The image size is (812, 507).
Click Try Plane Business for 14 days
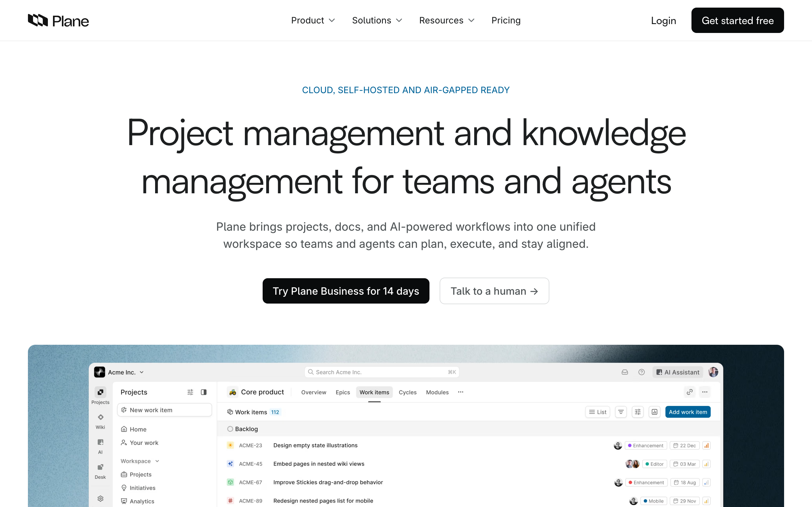[x=346, y=291]
